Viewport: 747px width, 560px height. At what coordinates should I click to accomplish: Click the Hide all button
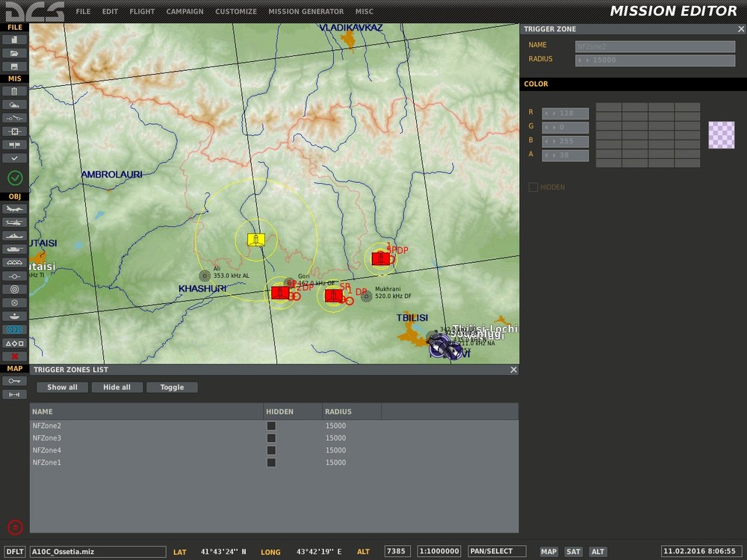[117, 388]
